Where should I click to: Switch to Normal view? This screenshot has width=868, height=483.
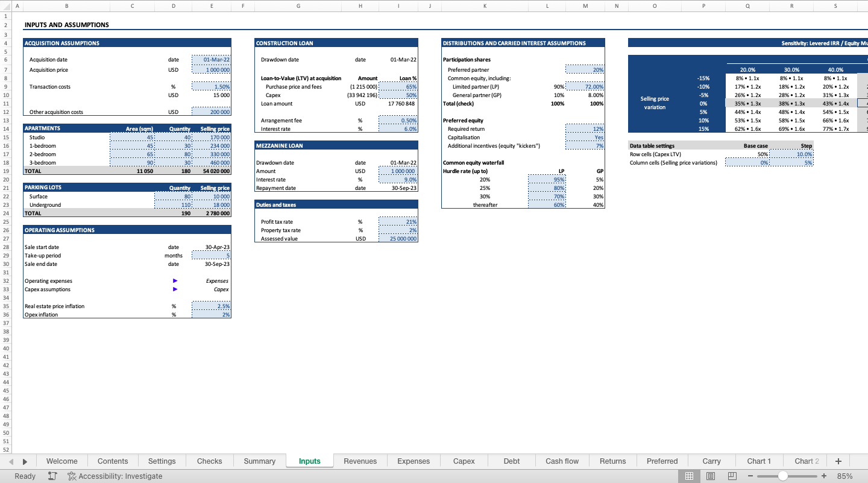[x=689, y=476]
